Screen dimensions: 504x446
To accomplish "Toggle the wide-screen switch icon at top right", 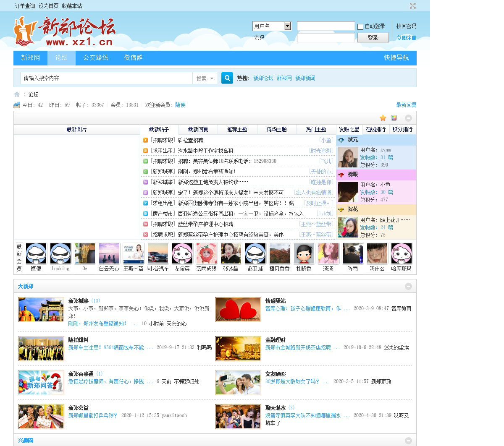I will [x=412, y=6].
